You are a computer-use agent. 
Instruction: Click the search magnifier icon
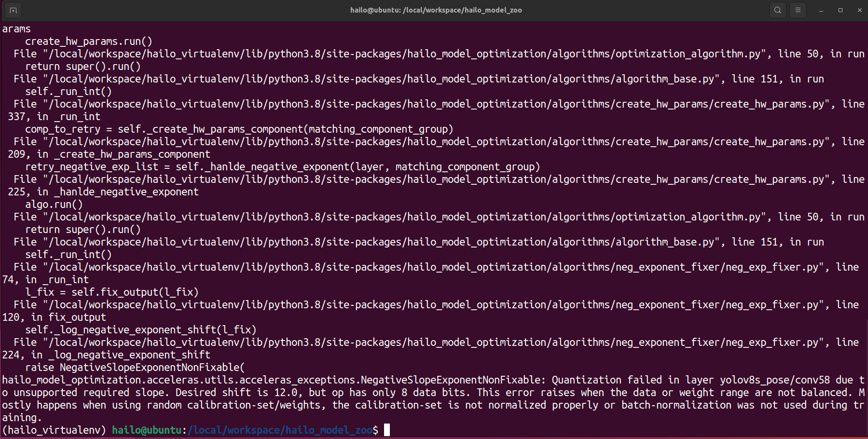pyautogui.click(x=777, y=10)
